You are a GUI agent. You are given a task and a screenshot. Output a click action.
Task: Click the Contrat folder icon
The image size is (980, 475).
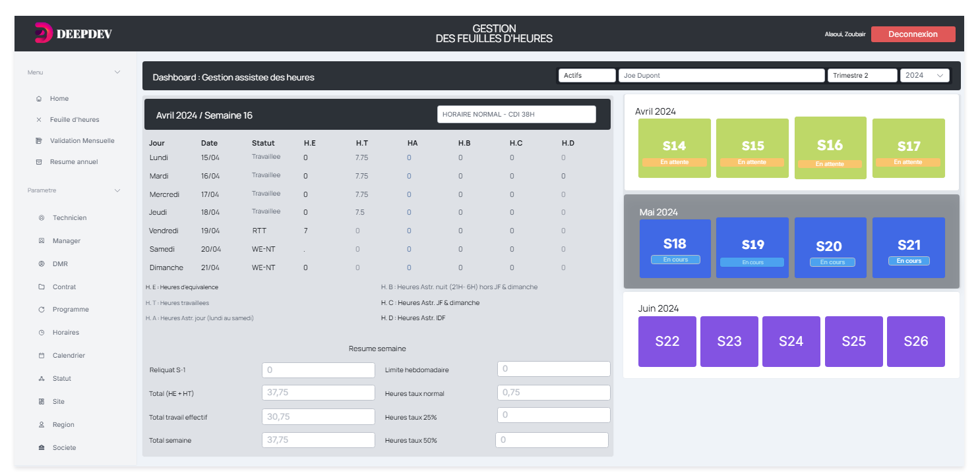[42, 287]
